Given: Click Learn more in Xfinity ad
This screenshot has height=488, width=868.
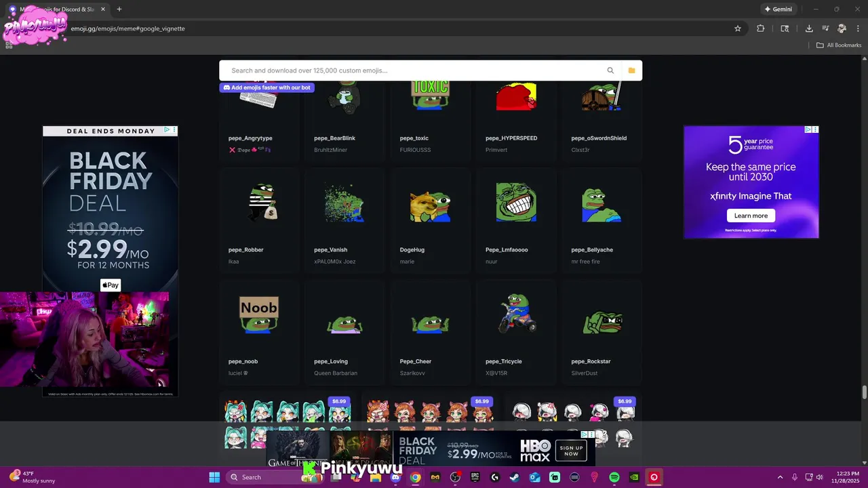Looking at the screenshot, I should click(x=751, y=216).
